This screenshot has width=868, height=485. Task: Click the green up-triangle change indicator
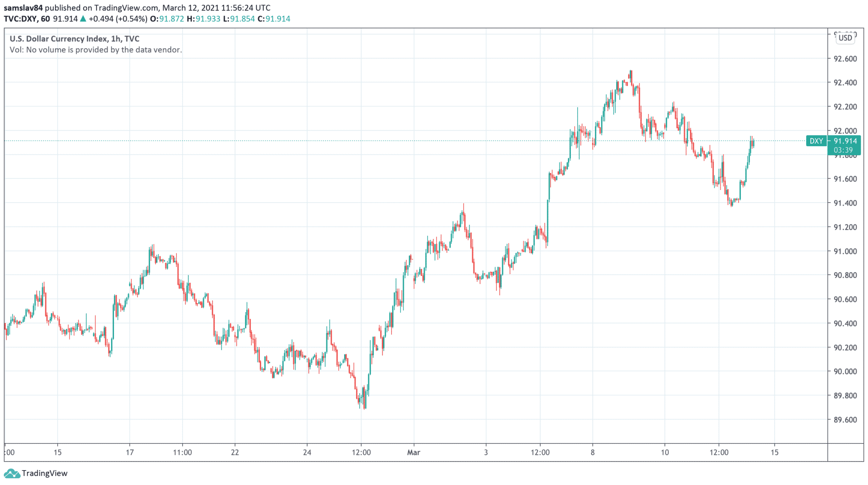(83, 19)
